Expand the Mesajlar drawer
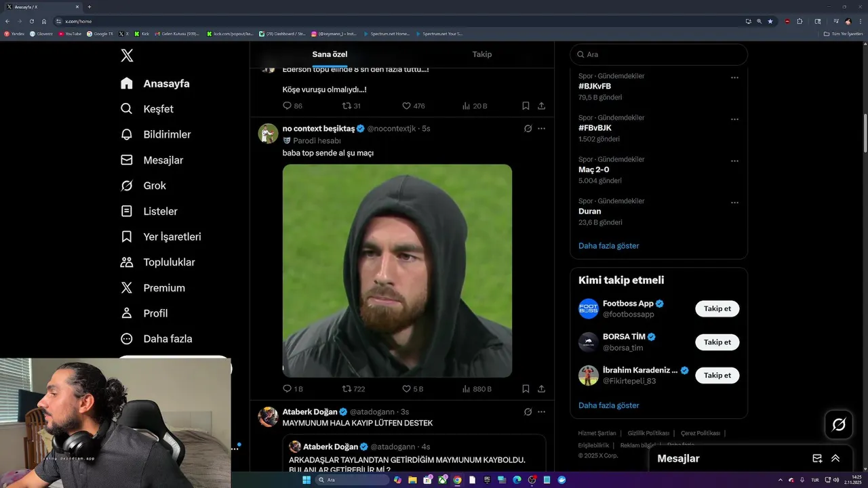The width and height of the screenshot is (868, 488). (x=835, y=458)
